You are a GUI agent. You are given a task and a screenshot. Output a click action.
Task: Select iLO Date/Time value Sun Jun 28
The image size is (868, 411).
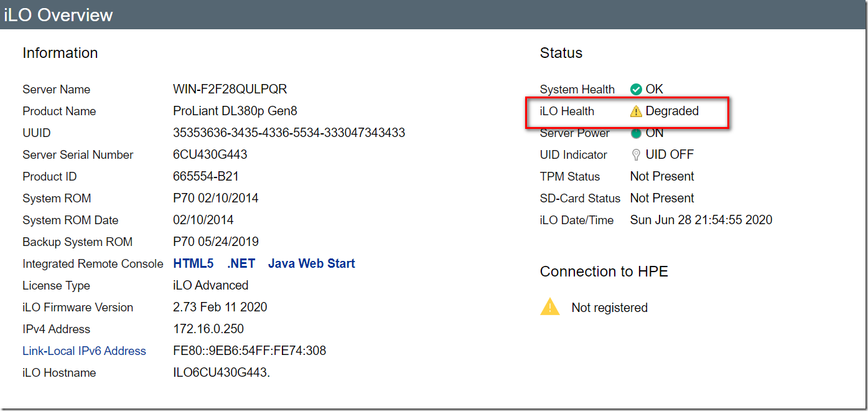[701, 220]
